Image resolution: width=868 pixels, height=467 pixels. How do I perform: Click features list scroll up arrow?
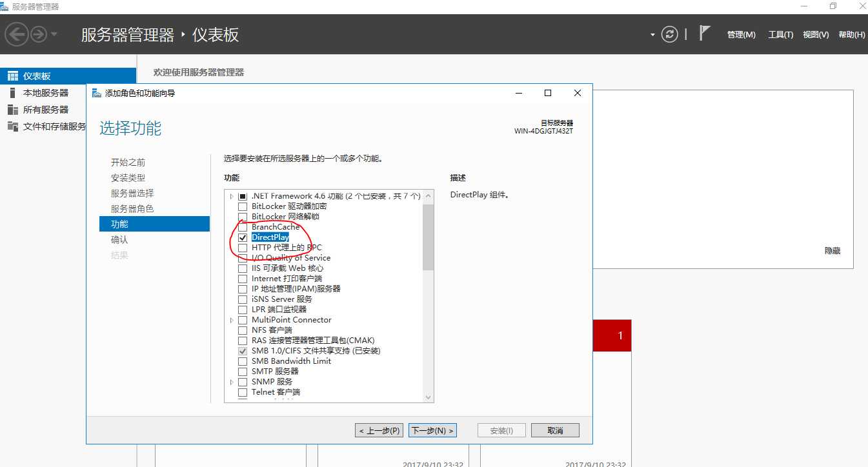[x=428, y=195]
